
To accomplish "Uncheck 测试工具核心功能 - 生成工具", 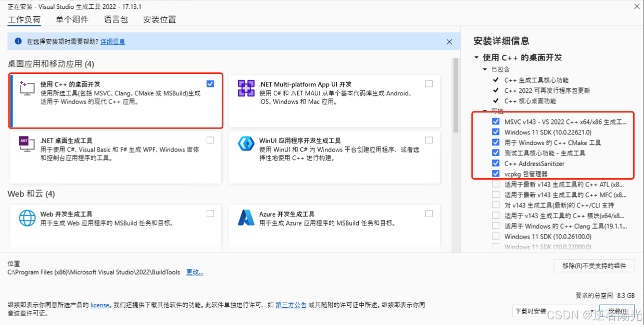I will coord(496,153).
